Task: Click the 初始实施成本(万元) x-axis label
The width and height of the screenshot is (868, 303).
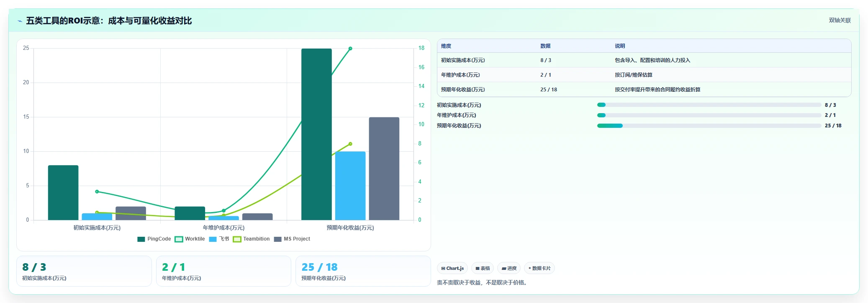Action: point(97,228)
